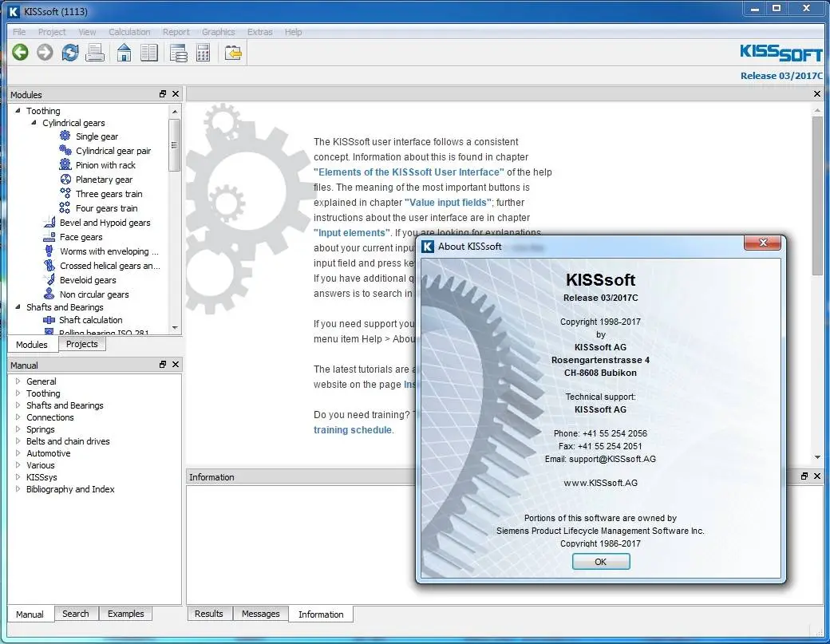This screenshot has width=830, height=644.
Task: Open the manual book icon in toolbar
Action: (149, 53)
